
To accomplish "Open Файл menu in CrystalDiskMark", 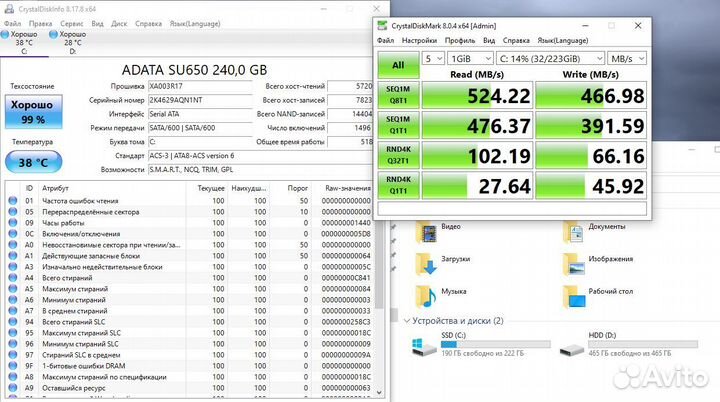I will pos(385,40).
